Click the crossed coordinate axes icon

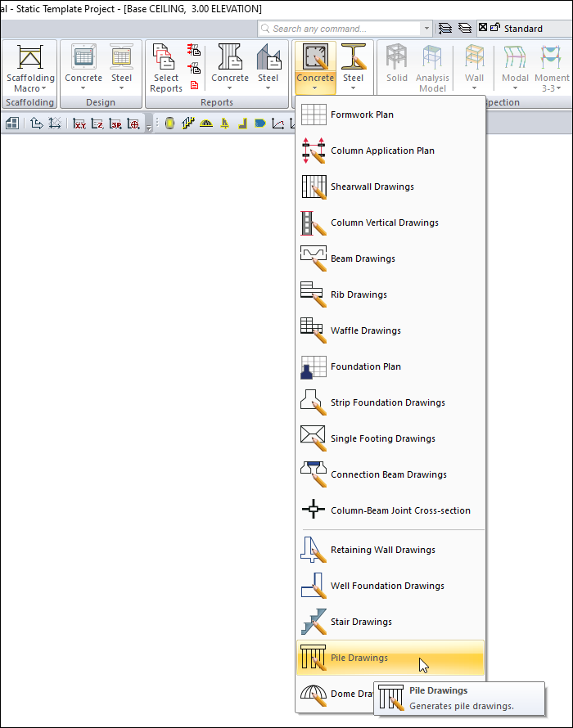point(55,123)
